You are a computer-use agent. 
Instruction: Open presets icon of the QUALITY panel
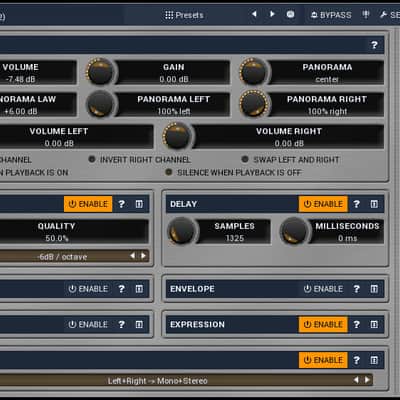139,204
